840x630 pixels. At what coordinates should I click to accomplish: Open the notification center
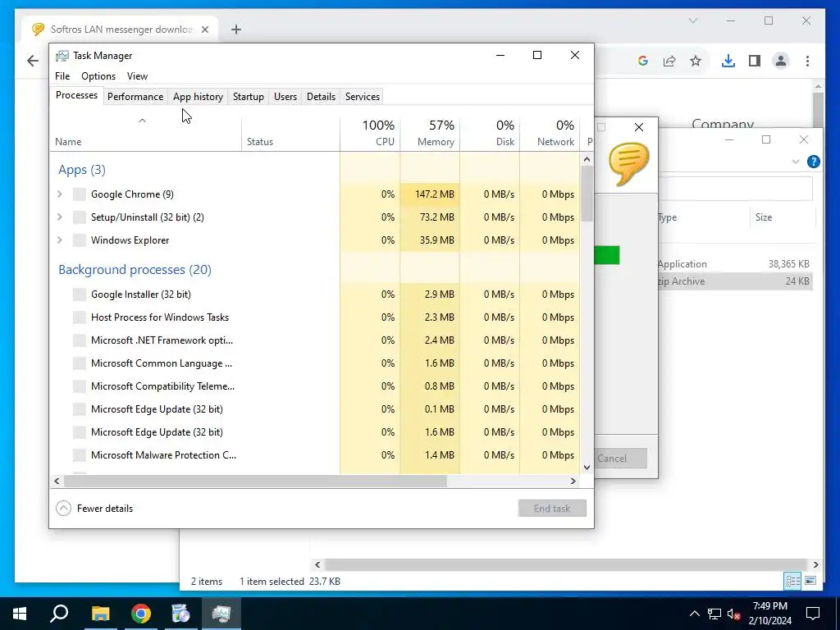coord(813,614)
